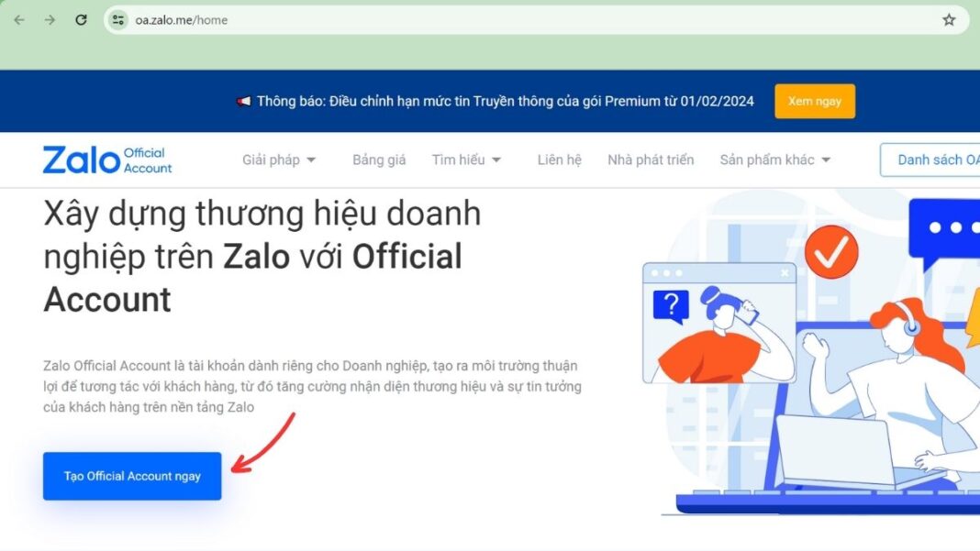
Task: Click inside the browser address bar
Action: [367, 18]
